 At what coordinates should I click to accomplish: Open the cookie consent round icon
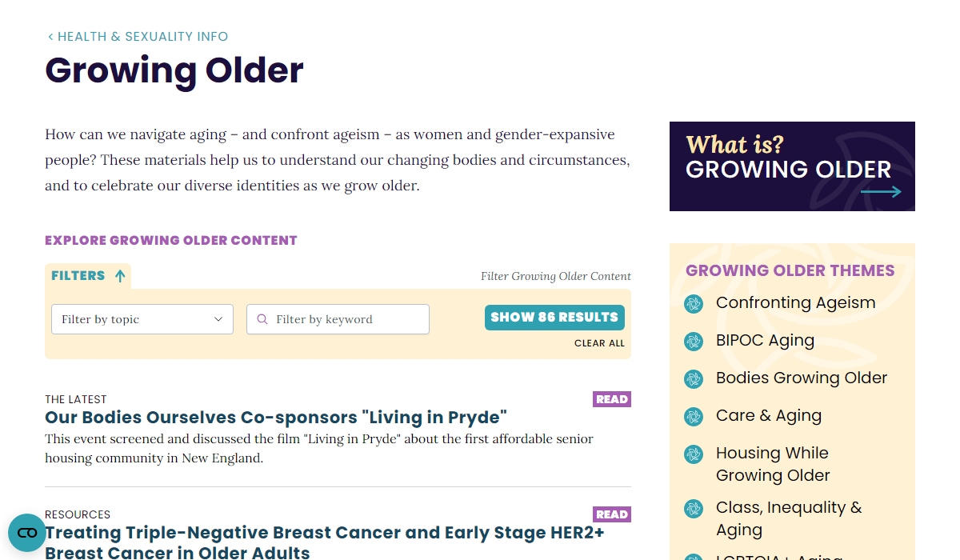point(27,533)
